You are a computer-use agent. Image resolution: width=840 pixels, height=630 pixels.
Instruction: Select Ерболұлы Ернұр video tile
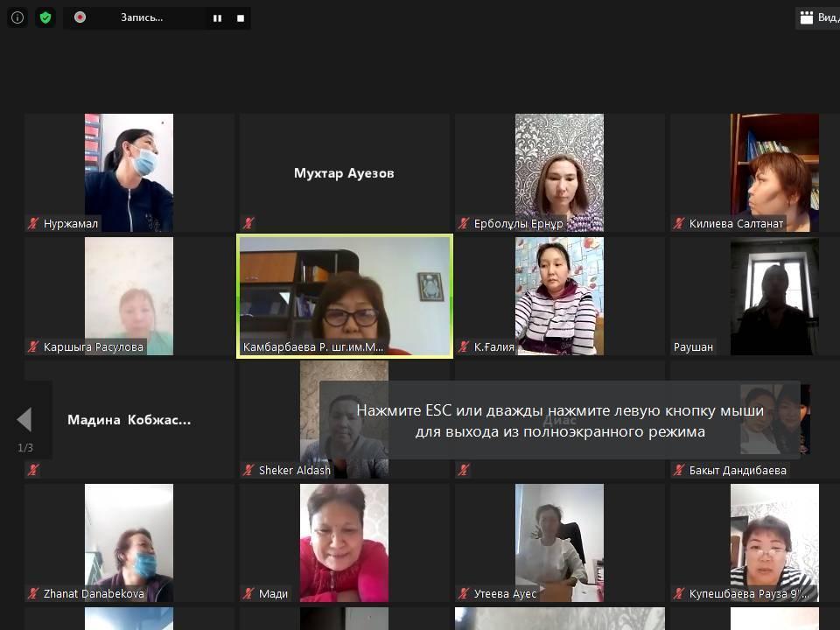coord(559,171)
